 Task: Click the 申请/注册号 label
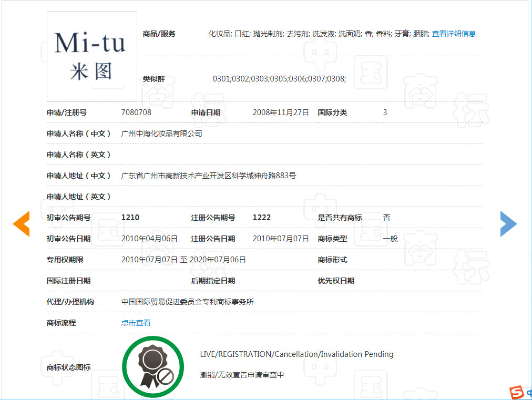click(66, 112)
